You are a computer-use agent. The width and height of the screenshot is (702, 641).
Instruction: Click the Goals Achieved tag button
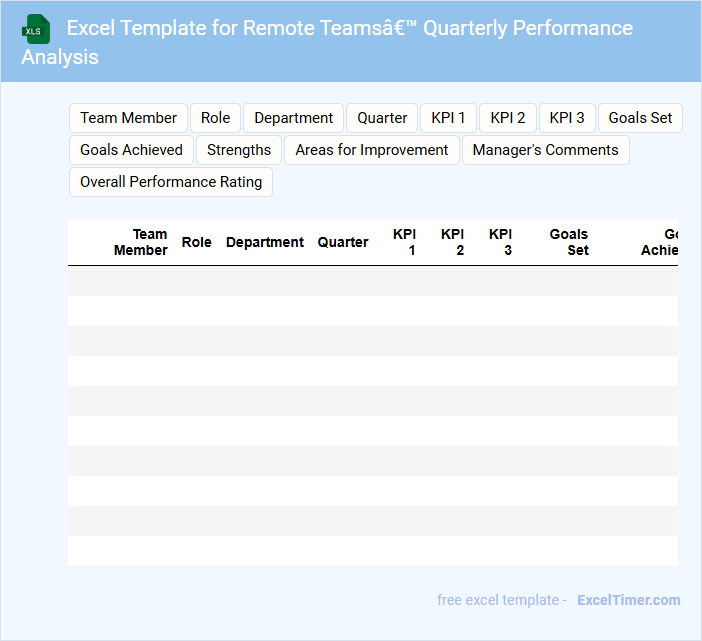click(131, 150)
